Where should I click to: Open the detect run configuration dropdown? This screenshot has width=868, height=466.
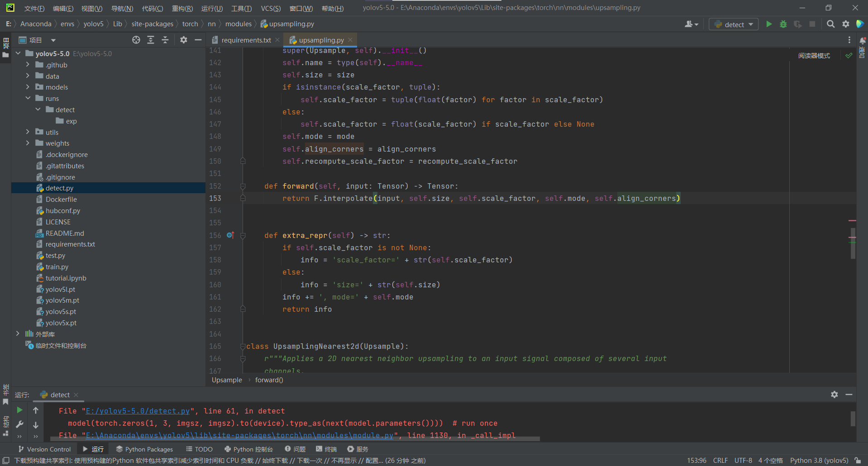734,24
